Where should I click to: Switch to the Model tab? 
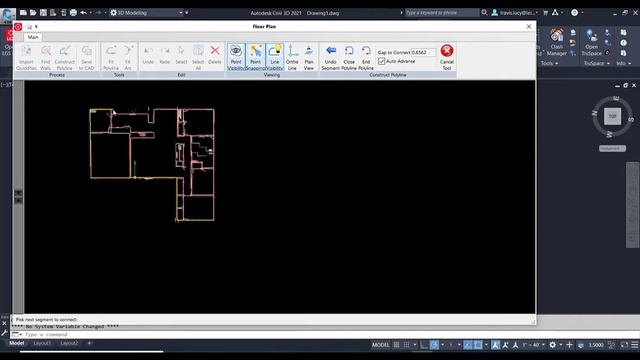tap(17, 343)
